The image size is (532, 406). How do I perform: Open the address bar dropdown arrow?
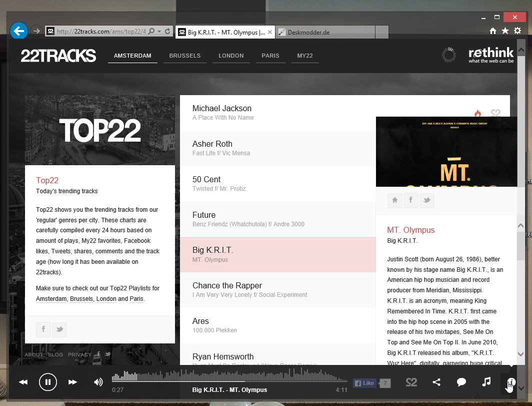tap(159, 31)
